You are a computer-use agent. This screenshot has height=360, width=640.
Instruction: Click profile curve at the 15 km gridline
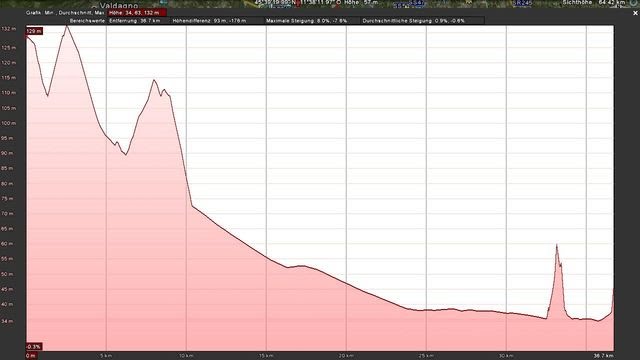[x=267, y=257]
